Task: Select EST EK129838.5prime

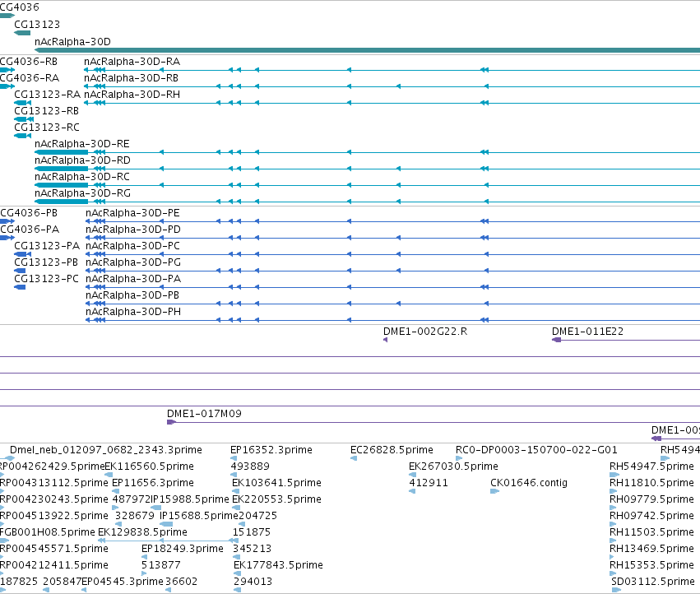Action: (x=142, y=532)
